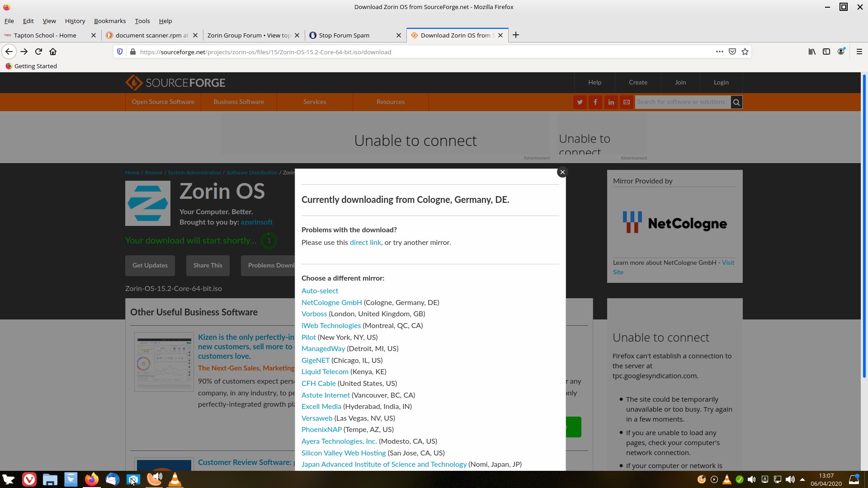Open the Tools menu
868x488 pixels.
[142, 21]
